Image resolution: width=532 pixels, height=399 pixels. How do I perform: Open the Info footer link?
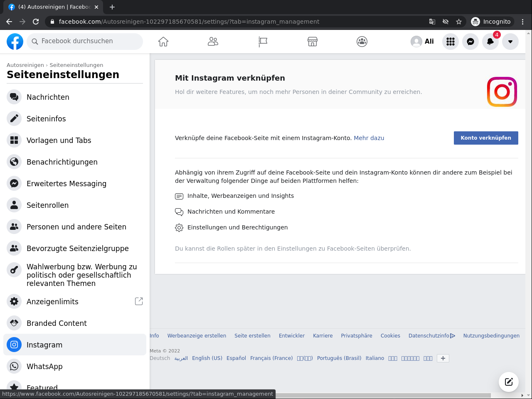(x=154, y=336)
